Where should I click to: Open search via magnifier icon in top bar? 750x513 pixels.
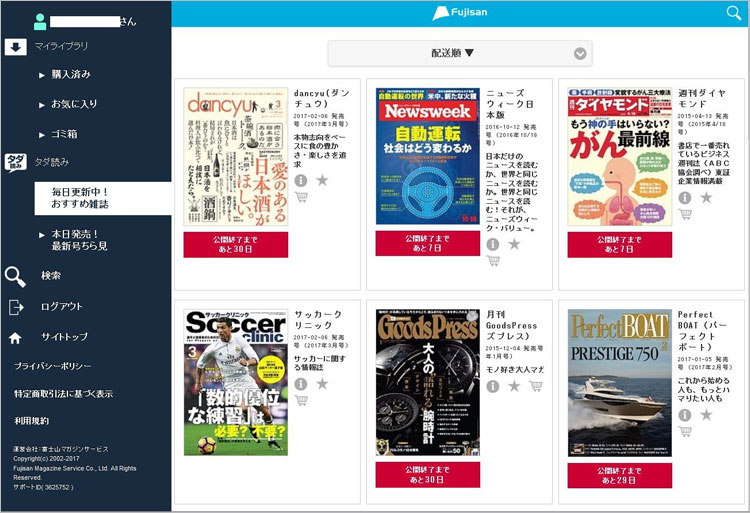pos(734,13)
